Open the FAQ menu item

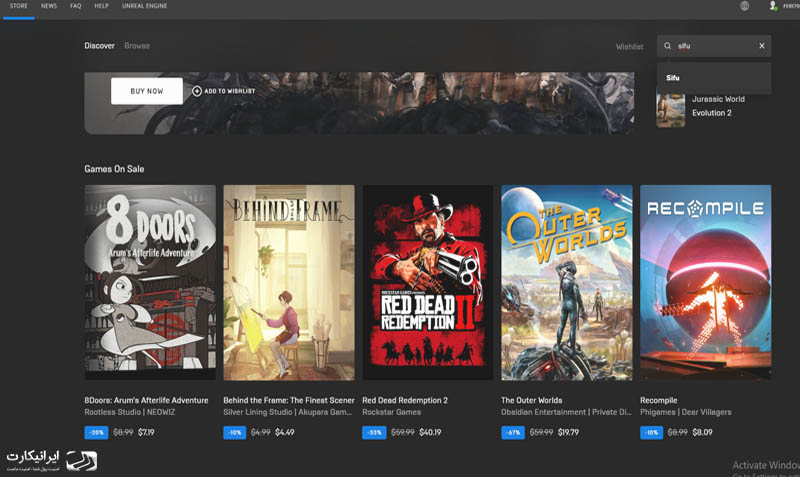pyautogui.click(x=76, y=6)
